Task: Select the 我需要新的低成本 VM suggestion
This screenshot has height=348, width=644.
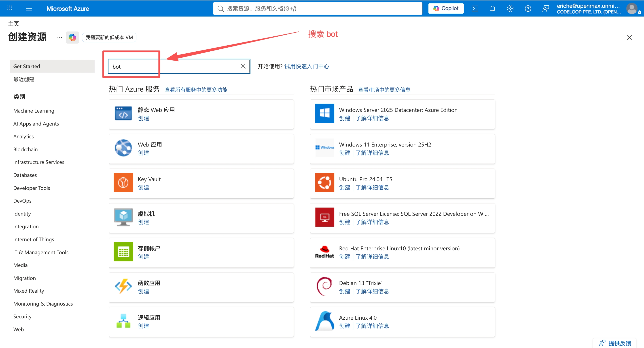Action: click(109, 38)
